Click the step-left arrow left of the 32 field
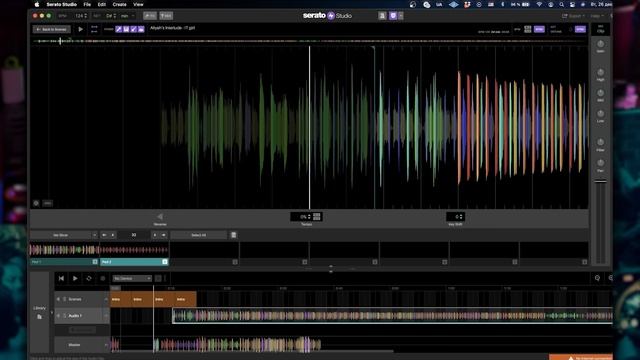Image resolution: width=640 pixels, height=360 pixels. [113, 235]
